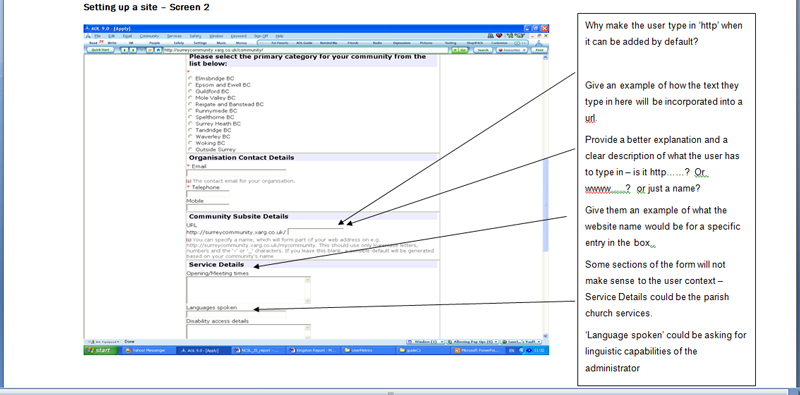Select Runnymede BC radio button
The image size is (800, 395).
point(190,111)
